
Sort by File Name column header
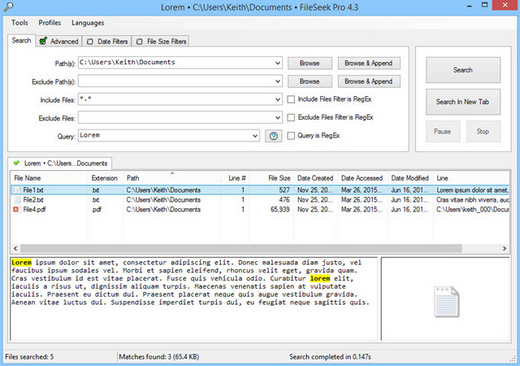(49, 178)
